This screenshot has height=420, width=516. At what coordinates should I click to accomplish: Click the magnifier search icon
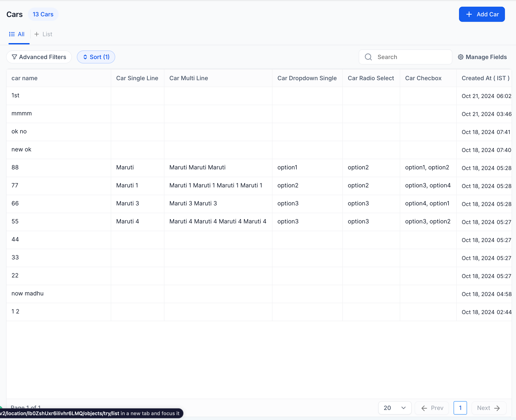(x=368, y=57)
